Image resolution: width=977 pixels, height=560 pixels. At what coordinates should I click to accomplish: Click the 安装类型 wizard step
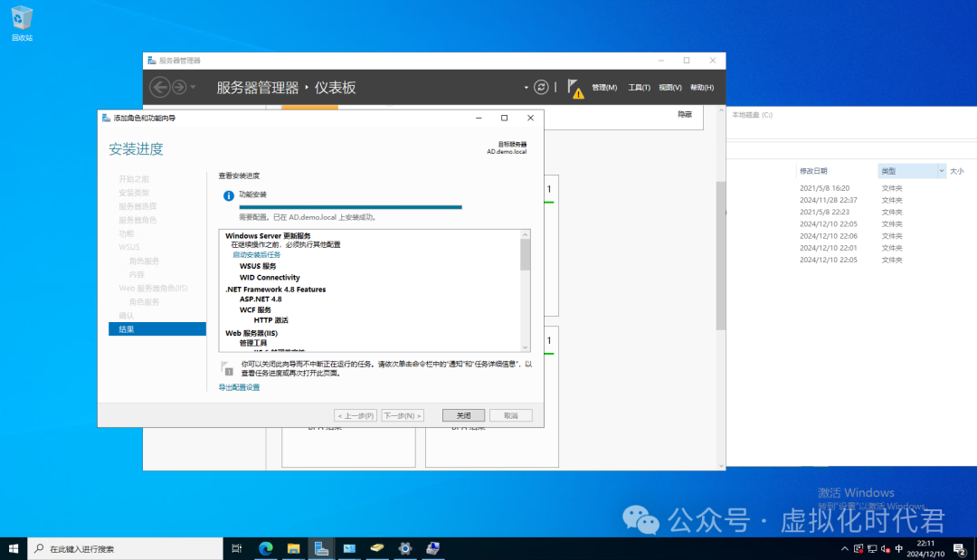(x=134, y=193)
